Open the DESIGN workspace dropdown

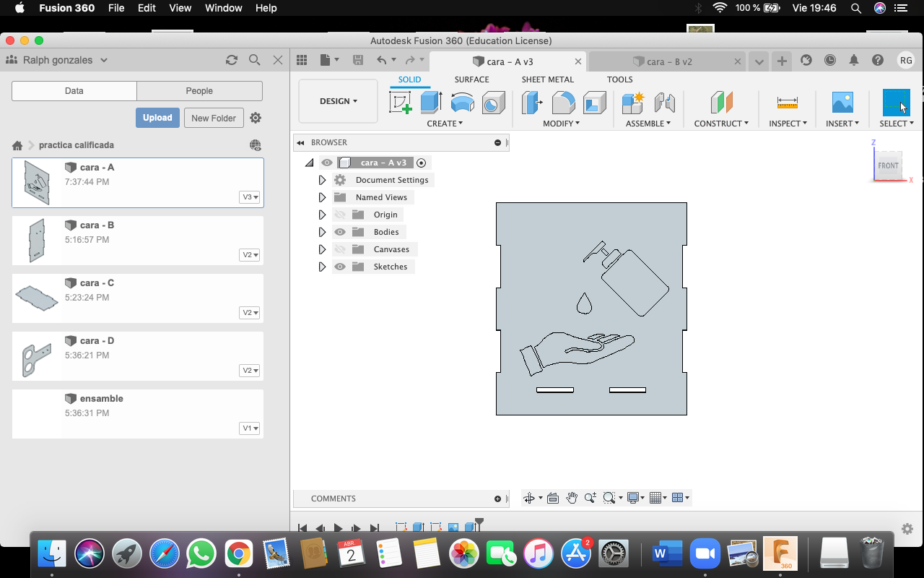[x=338, y=101]
